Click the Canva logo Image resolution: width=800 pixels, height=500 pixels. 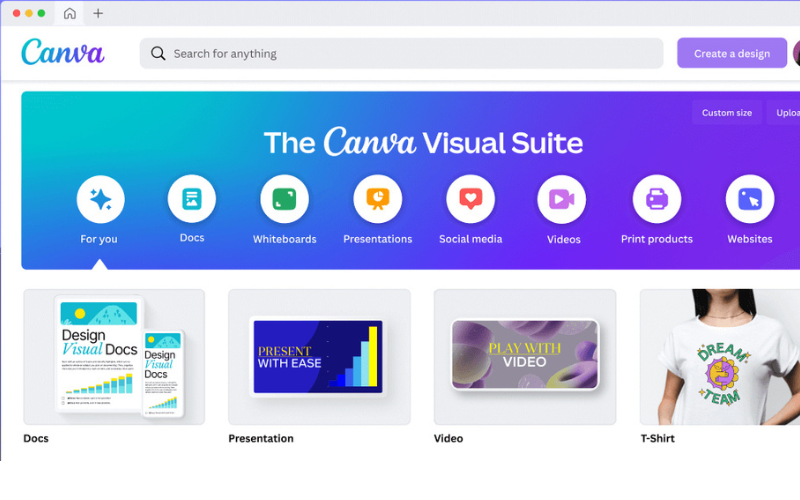click(62, 53)
